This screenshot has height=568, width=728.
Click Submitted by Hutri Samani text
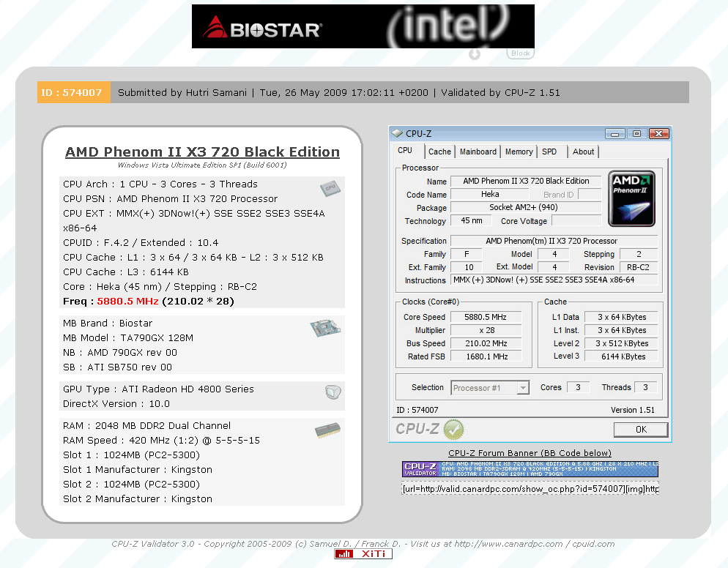182,92
